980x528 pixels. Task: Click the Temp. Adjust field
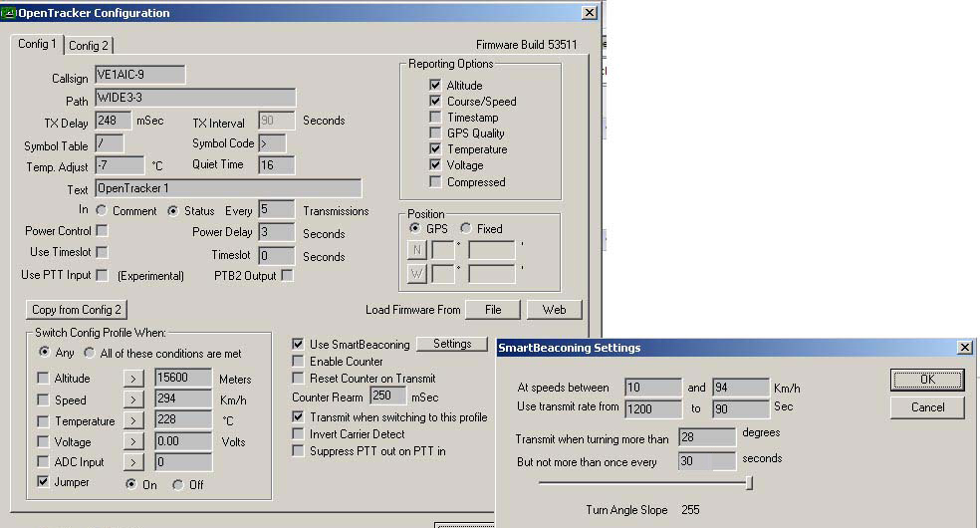click(120, 165)
